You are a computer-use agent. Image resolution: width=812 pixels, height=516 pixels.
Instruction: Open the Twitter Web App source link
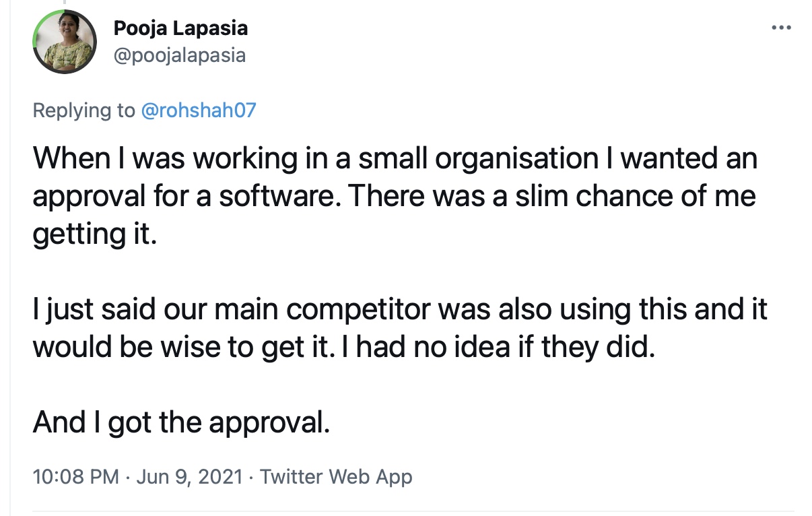click(x=336, y=477)
